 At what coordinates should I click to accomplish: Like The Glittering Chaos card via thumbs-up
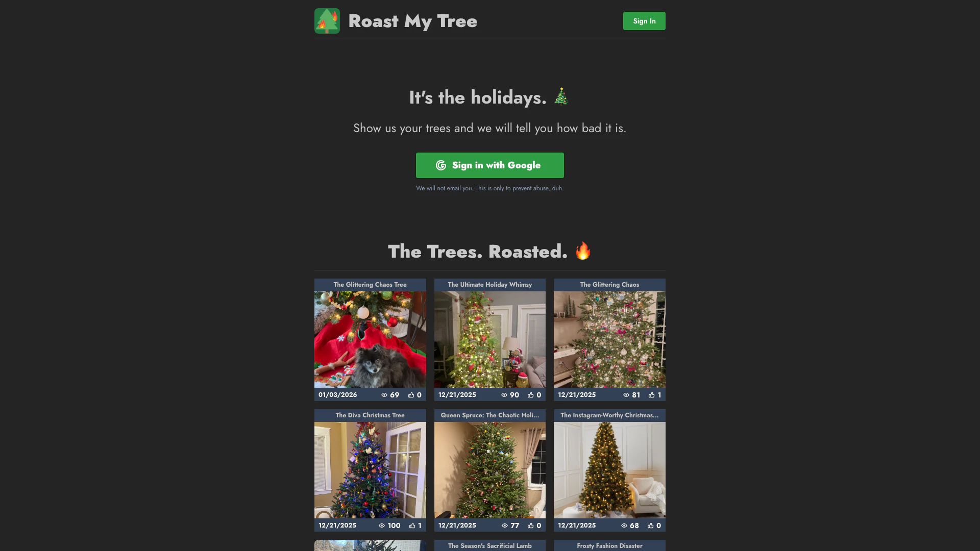pyautogui.click(x=652, y=395)
